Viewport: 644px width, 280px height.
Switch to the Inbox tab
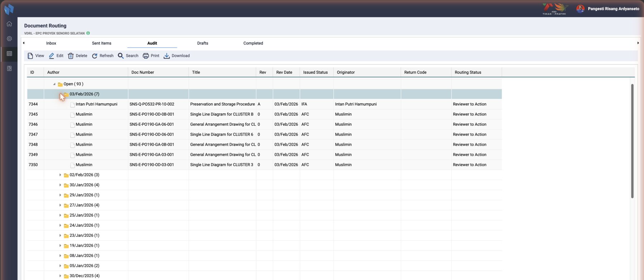(51, 43)
